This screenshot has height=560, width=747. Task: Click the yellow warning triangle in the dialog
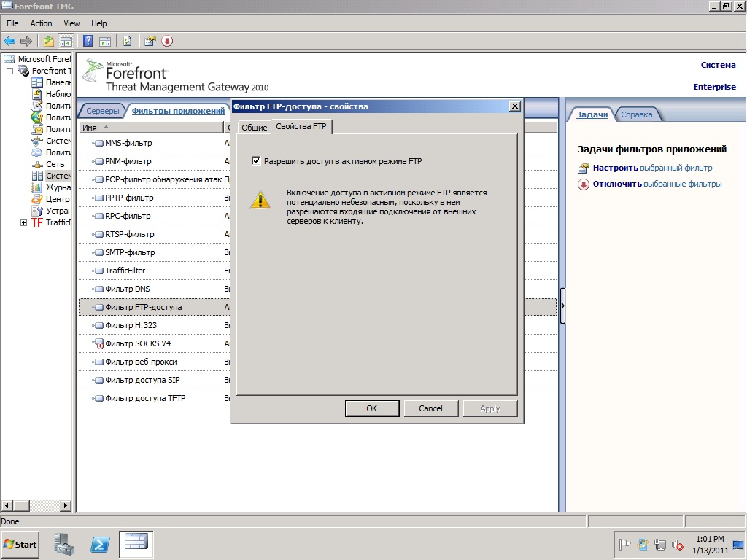tap(260, 200)
